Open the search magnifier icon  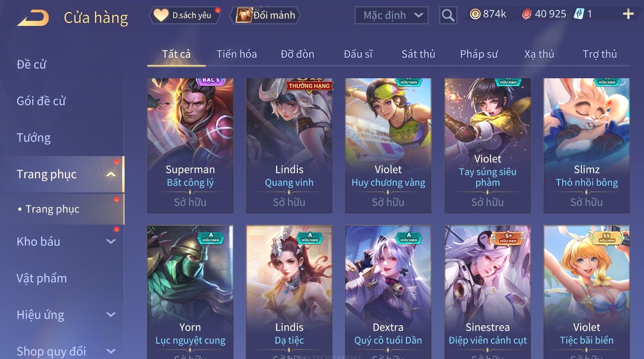point(448,15)
